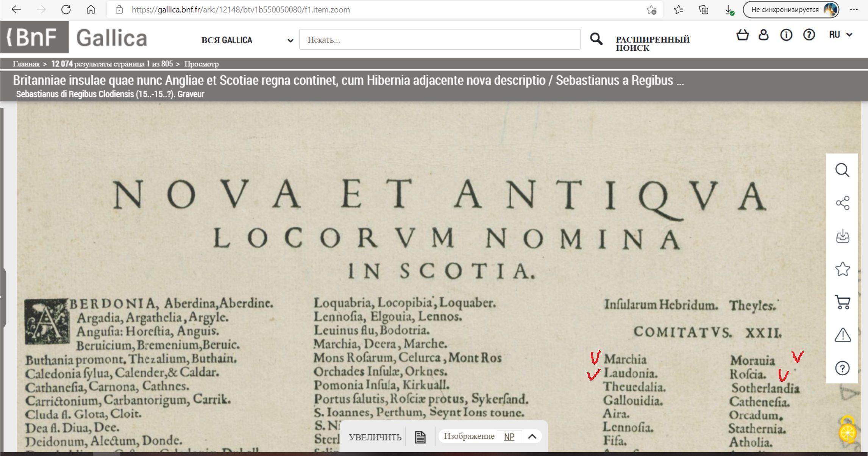Click the Искать search input field
868x456 pixels.
[439, 39]
